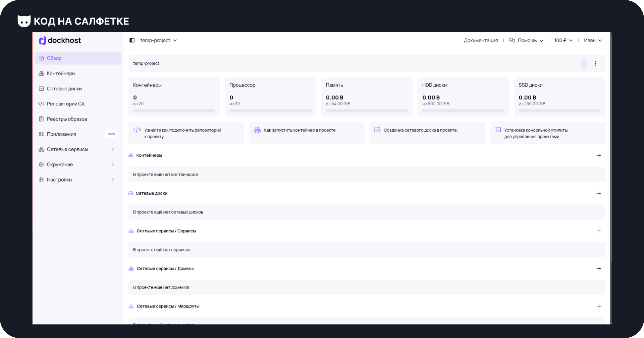Viewport: 644px width, 338px height.
Task: Expand the Окружение sidebar chevron
Action: 113,164
